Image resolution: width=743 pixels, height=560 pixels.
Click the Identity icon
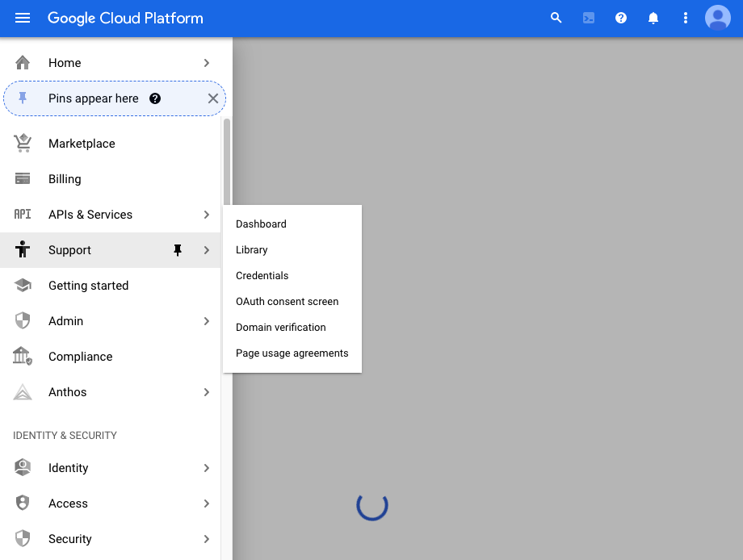(x=23, y=467)
